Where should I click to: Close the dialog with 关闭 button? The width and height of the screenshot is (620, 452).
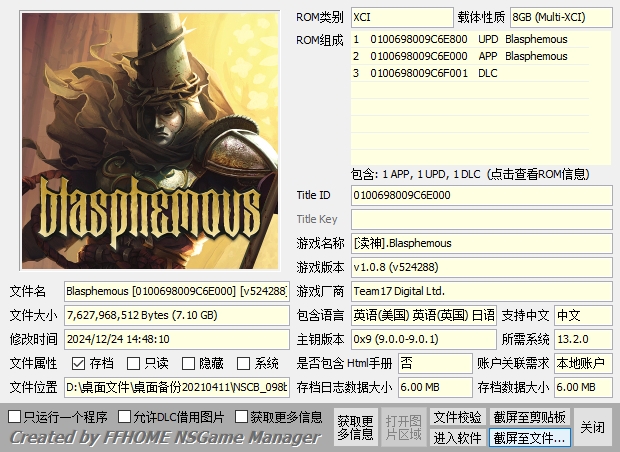(x=593, y=427)
